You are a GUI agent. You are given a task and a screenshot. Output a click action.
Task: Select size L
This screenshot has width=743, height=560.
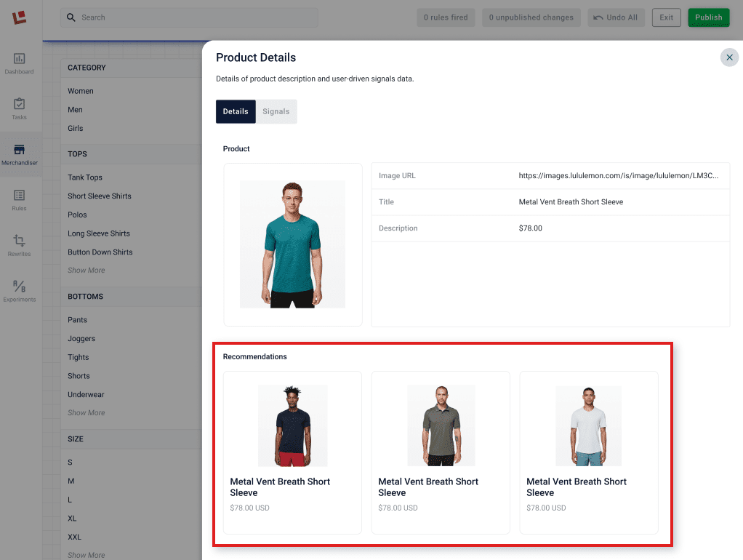(70, 500)
